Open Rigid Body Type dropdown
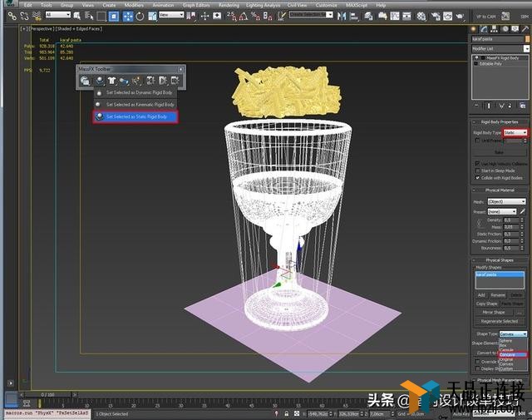Image resolution: width=532 pixels, height=420 pixels. [x=515, y=132]
